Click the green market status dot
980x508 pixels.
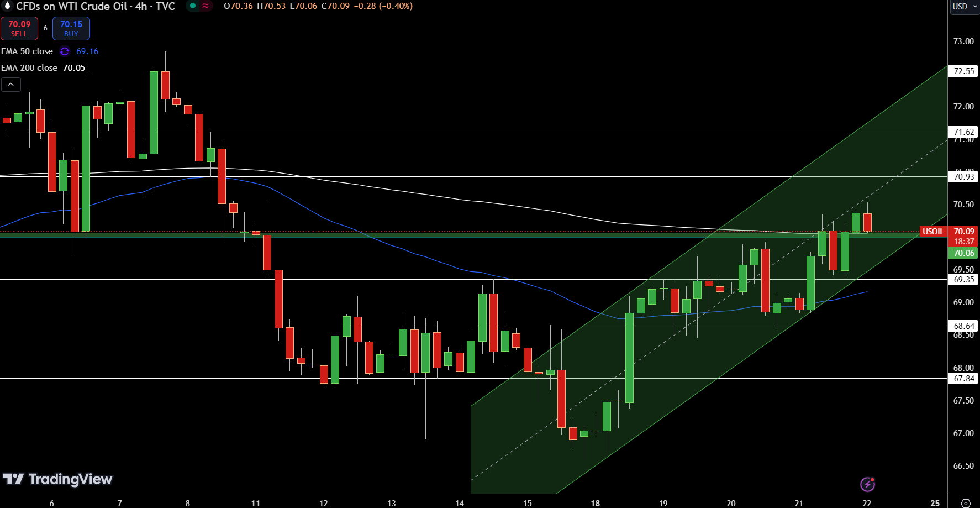(x=192, y=6)
